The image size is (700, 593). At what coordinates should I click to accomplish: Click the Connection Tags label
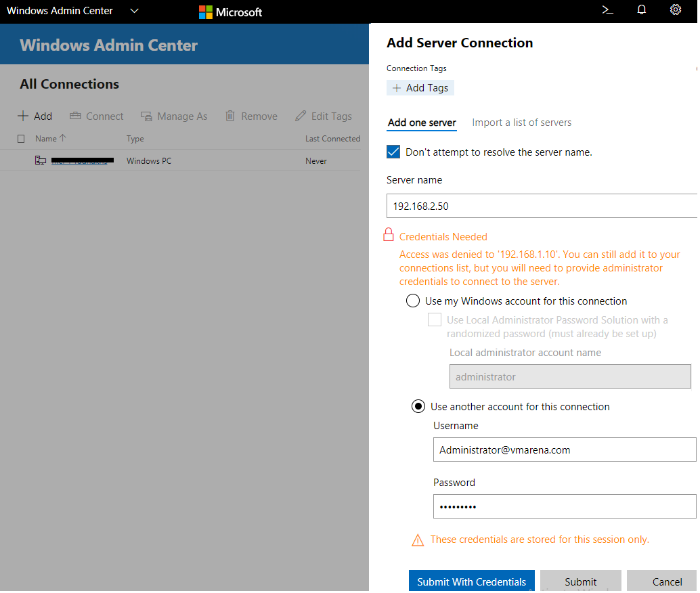(416, 68)
